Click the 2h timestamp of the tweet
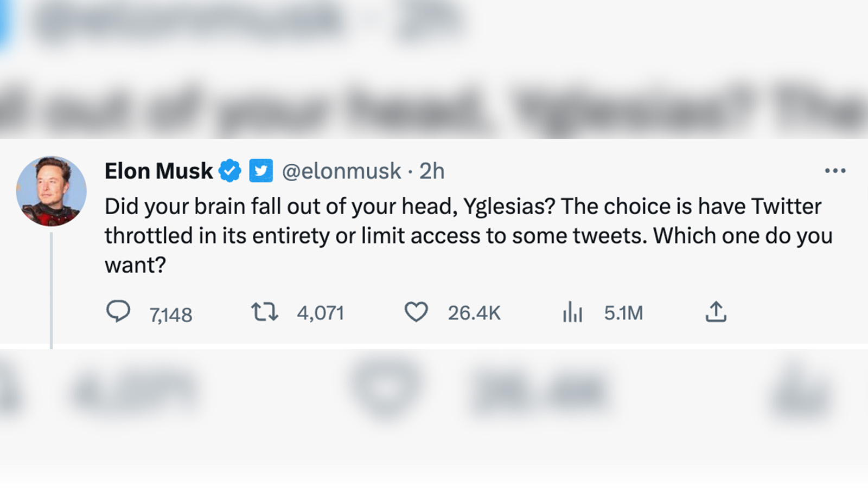This screenshot has height=488, width=868. 432,171
